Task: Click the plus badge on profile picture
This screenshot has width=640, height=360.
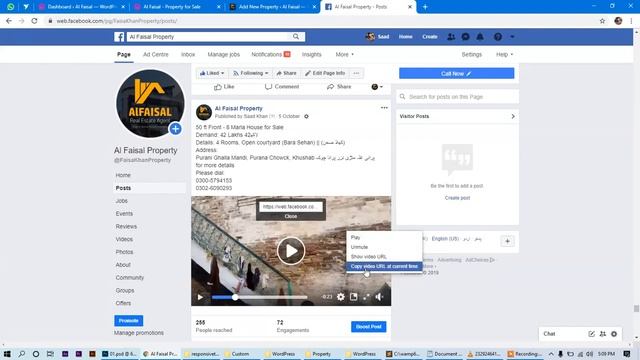Action: 176,129
